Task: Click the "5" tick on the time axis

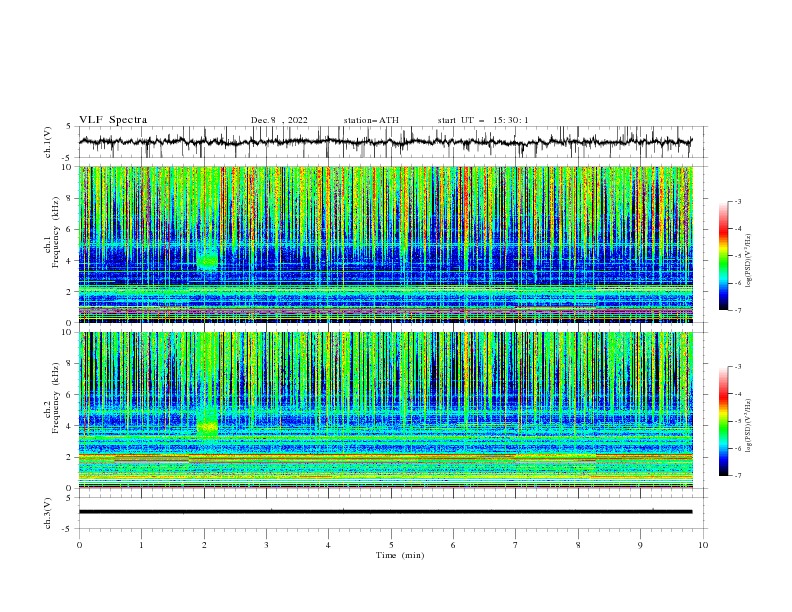Action: 391,545
